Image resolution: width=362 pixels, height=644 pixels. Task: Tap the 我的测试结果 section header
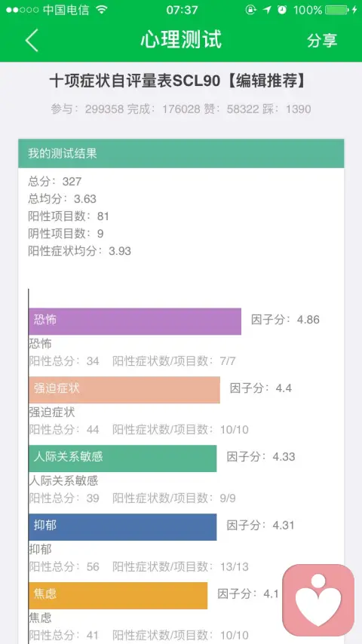tap(181, 154)
